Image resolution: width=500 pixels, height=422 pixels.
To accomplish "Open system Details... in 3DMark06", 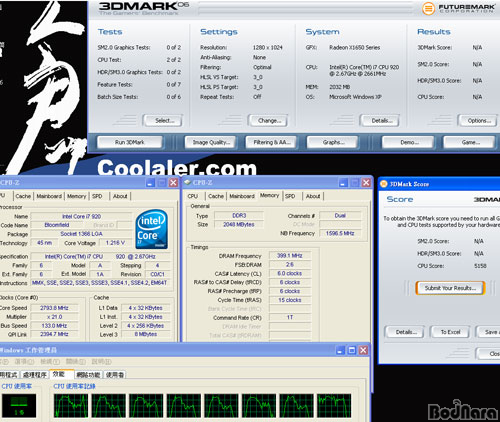I will click(380, 120).
